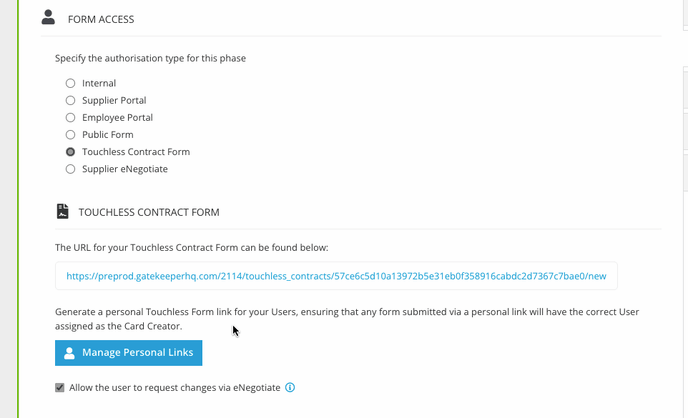The height and width of the screenshot is (418, 688).
Task: Pick the Public Form radio button
Action: click(x=70, y=134)
